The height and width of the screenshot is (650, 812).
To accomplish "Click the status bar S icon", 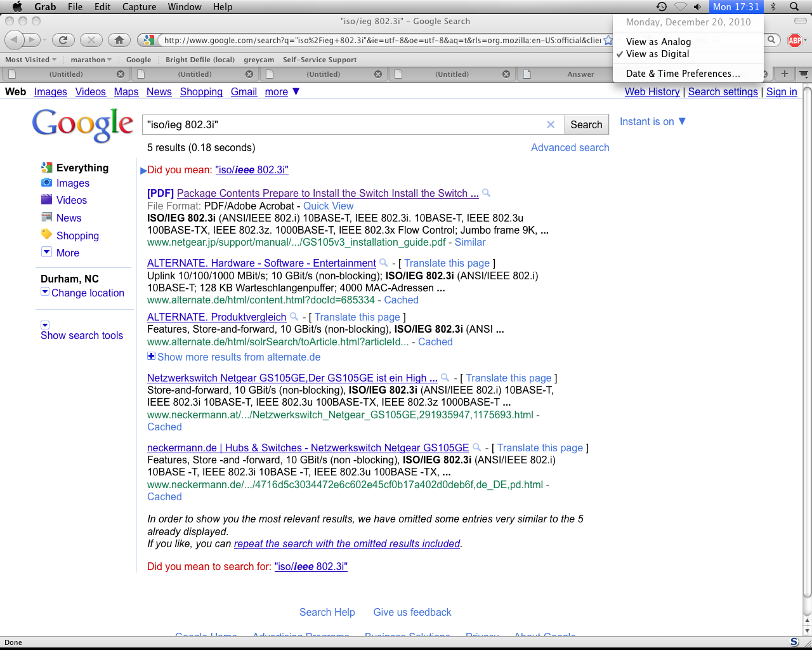I will point(794,642).
